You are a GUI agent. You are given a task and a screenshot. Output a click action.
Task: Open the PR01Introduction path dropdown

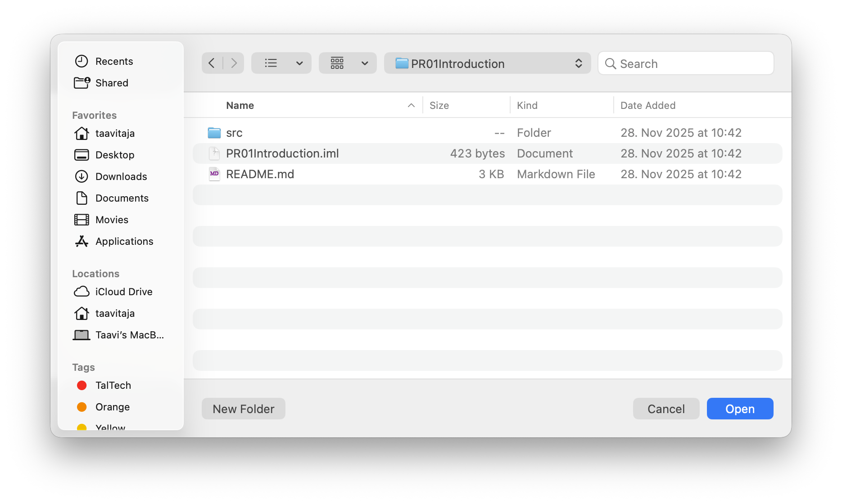pos(488,63)
